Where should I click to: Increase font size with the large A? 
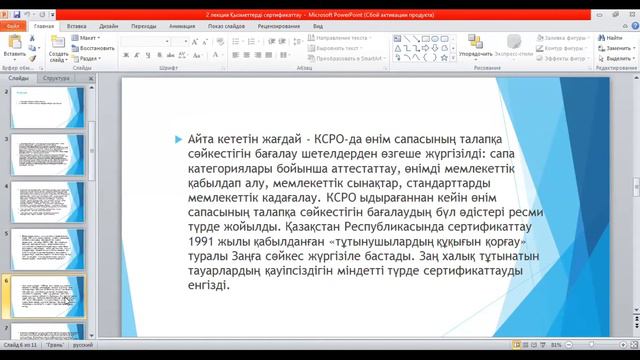(195, 42)
